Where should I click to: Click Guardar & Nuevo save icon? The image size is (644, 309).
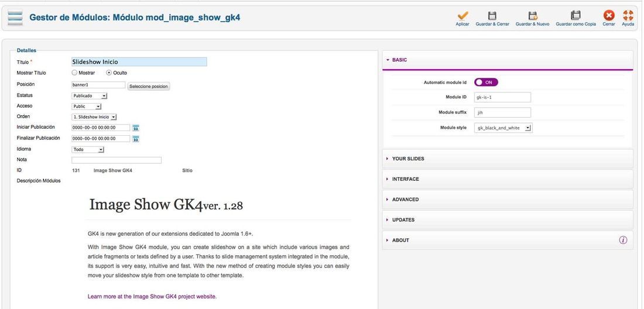pos(533,16)
